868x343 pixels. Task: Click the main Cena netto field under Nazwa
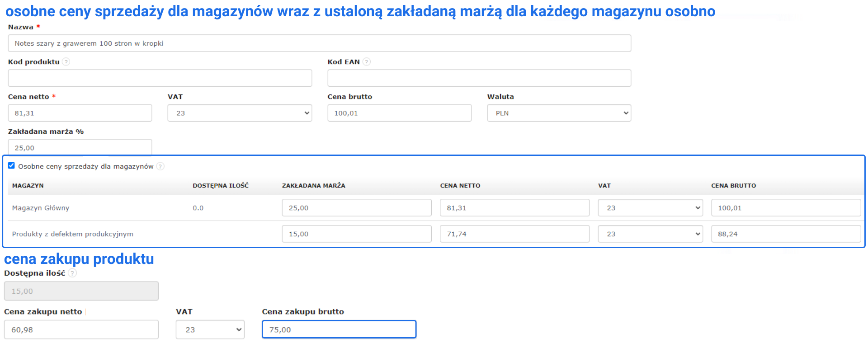coord(80,113)
